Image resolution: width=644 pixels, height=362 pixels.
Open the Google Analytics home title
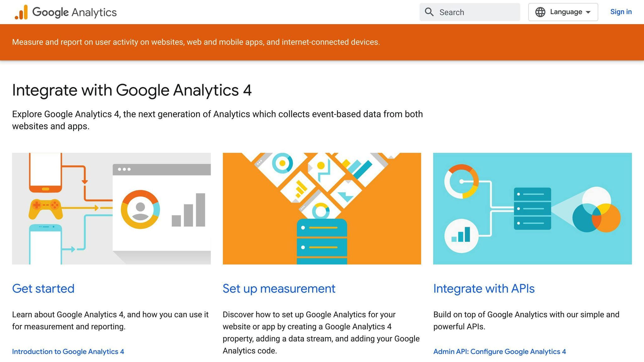coord(75,12)
